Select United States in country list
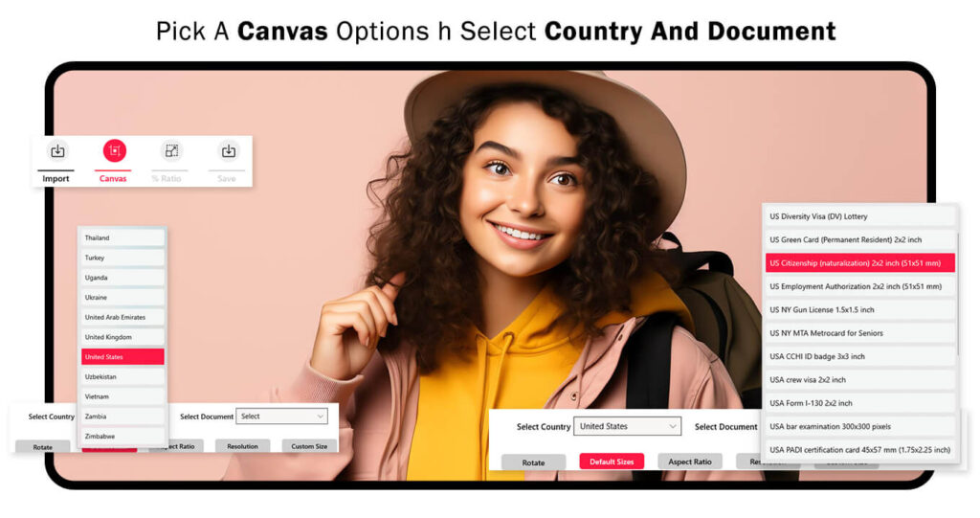 (x=122, y=356)
